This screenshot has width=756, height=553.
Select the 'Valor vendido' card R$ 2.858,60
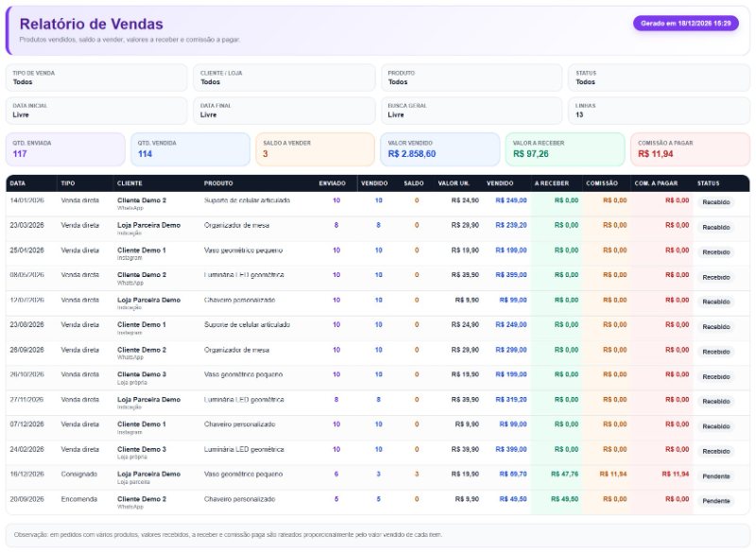pos(440,149)
